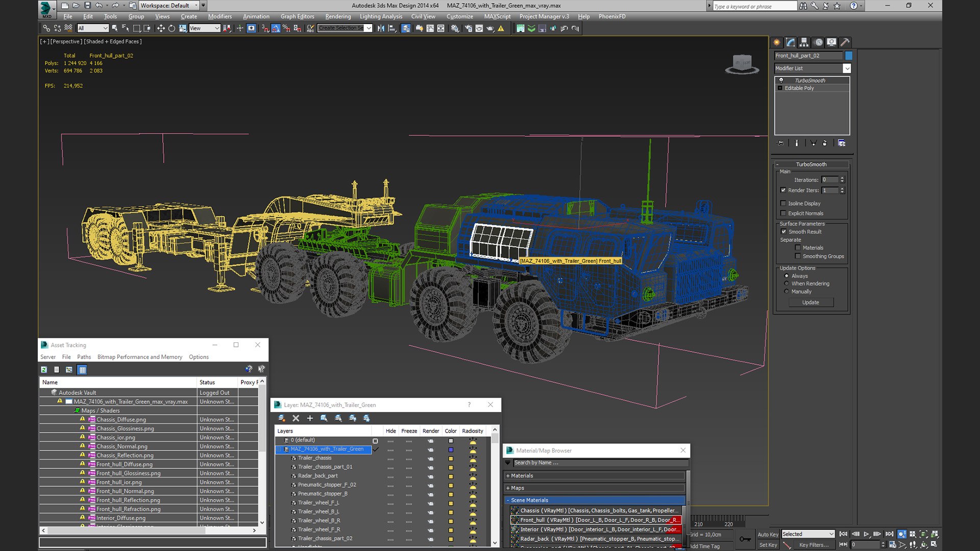Switch to the Hierarchy command panel tab
Screen dimensions: 980x551
point(804,42)
